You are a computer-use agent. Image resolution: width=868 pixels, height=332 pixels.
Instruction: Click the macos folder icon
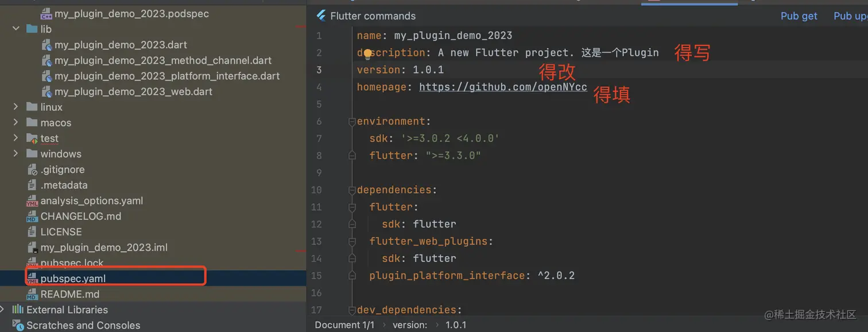pos(32,122)
